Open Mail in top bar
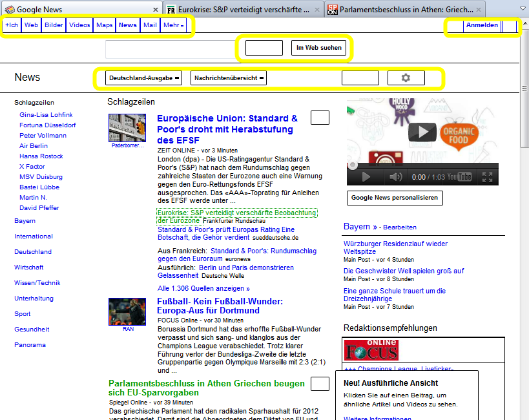This screenshot has width=529, height=420. (150, 25)
